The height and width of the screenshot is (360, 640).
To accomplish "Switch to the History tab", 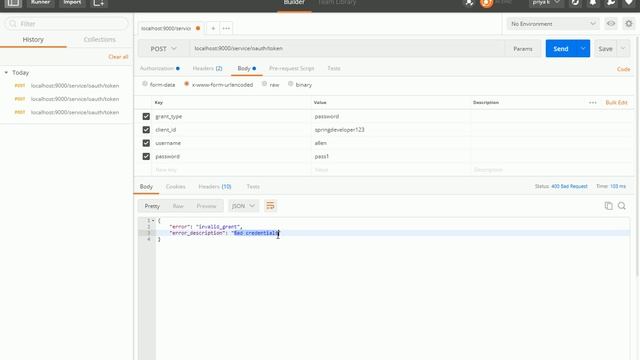I will (33, 40).
